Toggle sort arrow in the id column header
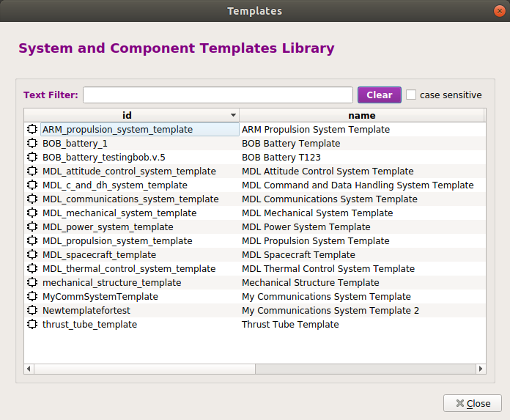 [233, 115]
